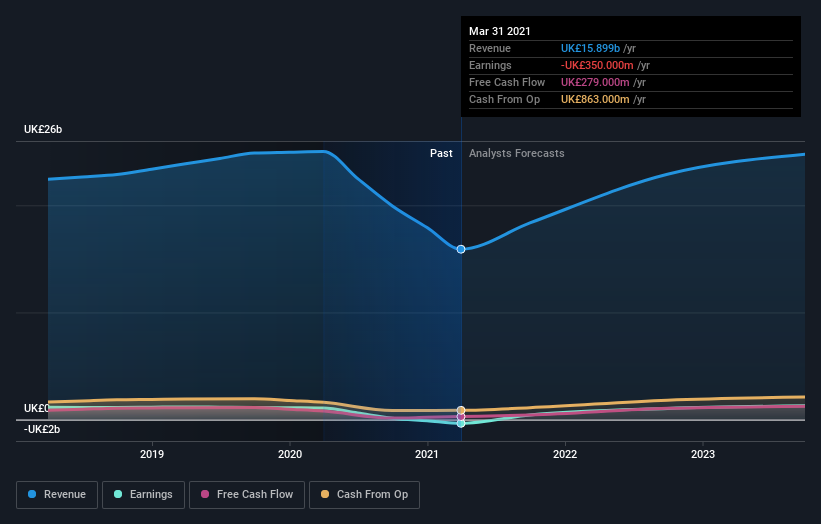Click the Free Cash Flow pink data point
Screen dimensions: 821x524
point(461,417)
